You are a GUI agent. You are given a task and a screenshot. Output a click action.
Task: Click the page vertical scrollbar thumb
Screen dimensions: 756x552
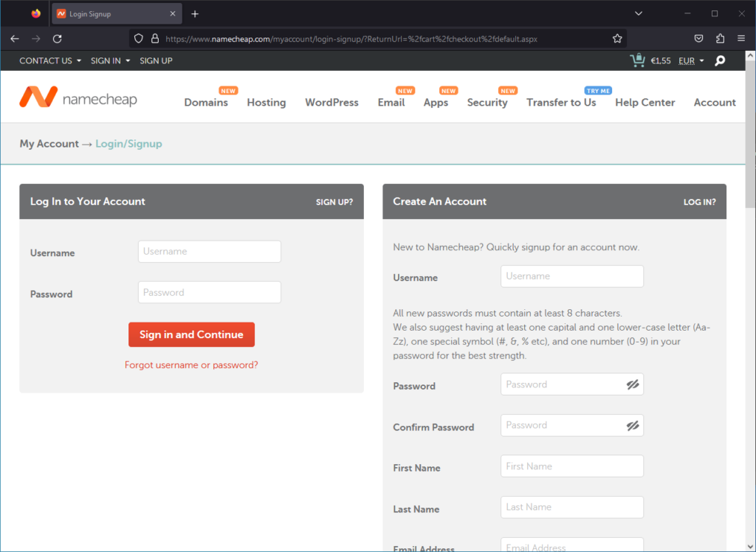tap(750, 135)
